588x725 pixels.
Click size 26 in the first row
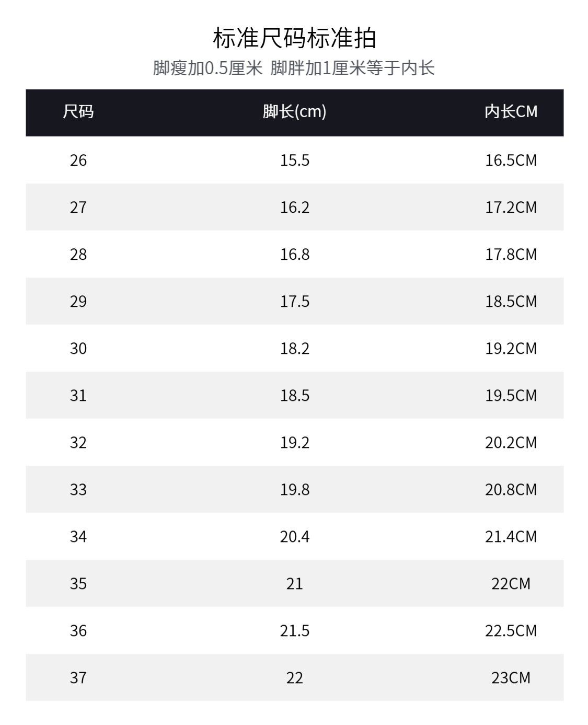(78, 160)
